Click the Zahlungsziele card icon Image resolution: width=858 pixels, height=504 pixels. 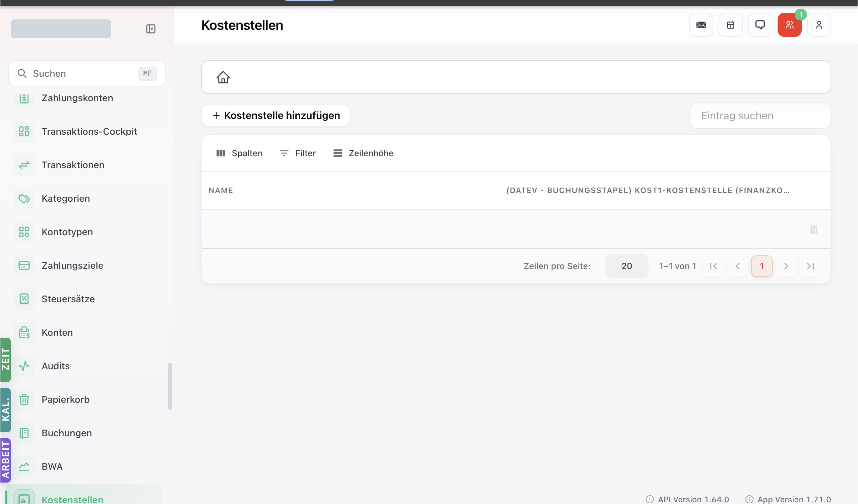pos(24,265)
